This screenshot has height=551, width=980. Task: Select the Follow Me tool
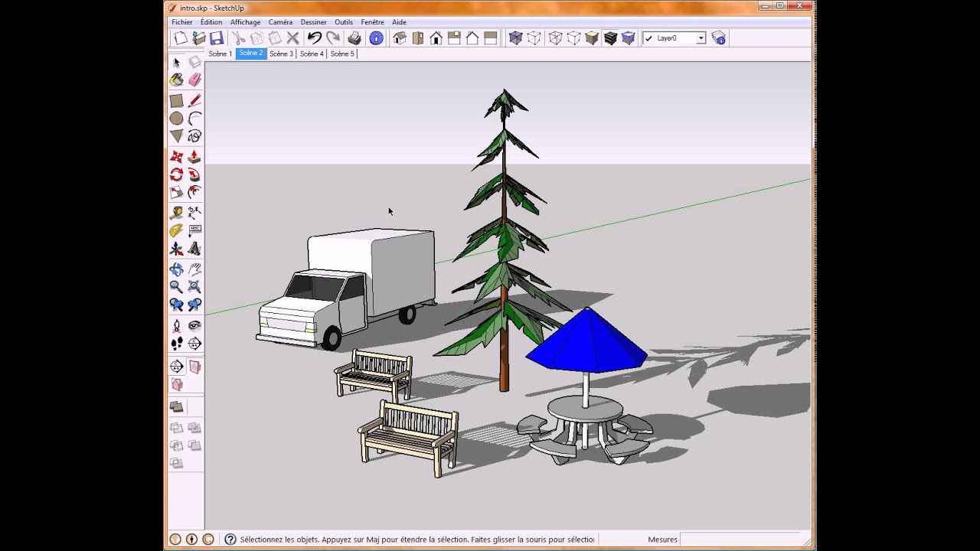[194, 174]
